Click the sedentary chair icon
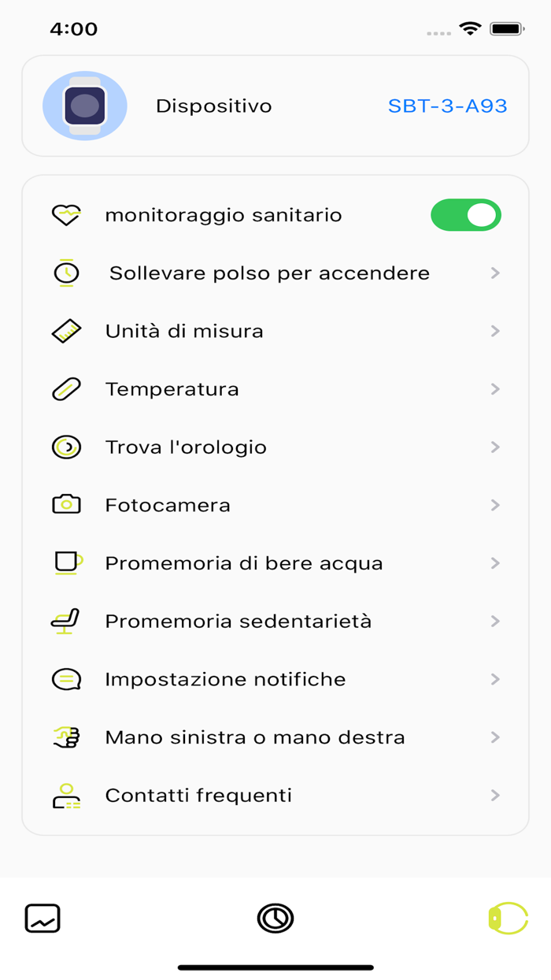Image resolution: width=551 pixels, height=980 pixels. [67, 621]
